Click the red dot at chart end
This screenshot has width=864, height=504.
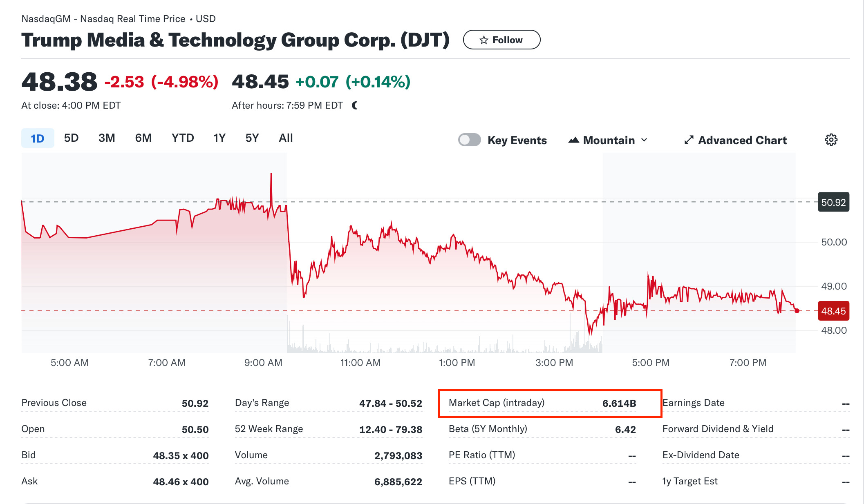coord(797,311)
